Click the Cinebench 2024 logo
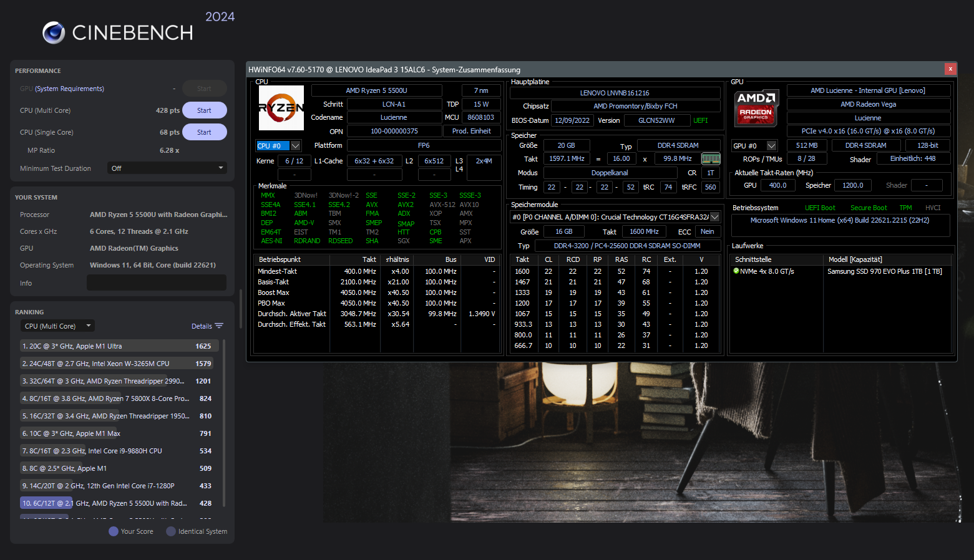Image resolution: width=974 pixels, height=560 pixels. click(x=117, y=31)
